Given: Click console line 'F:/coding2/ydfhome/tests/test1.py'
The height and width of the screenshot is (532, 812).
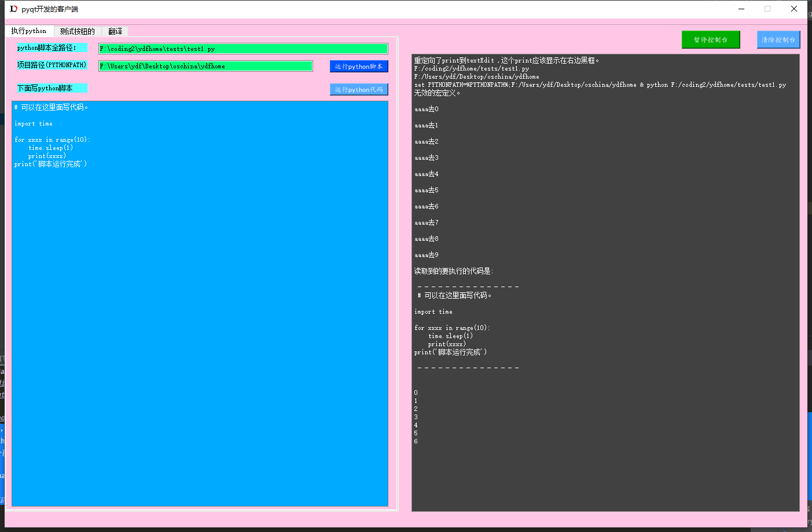Looking at the screenshot, I should tap(472, 68).
